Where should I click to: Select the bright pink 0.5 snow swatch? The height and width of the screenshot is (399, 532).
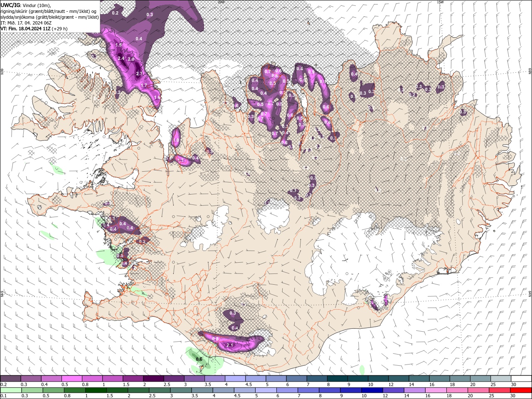71,379
